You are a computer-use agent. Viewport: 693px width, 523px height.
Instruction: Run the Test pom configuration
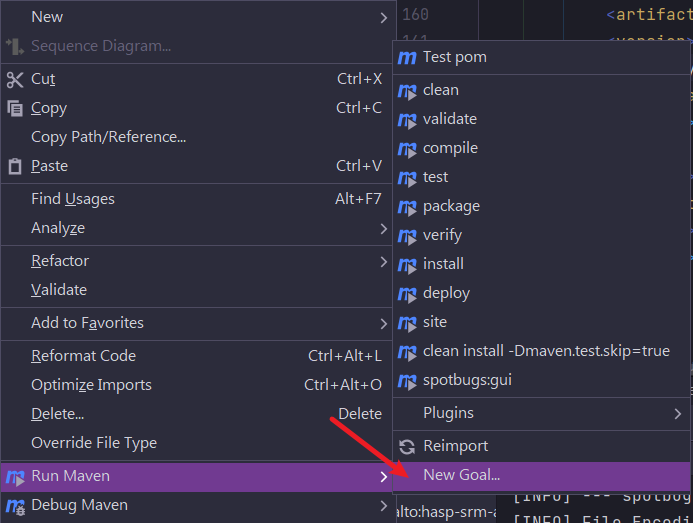click(541, 57)
